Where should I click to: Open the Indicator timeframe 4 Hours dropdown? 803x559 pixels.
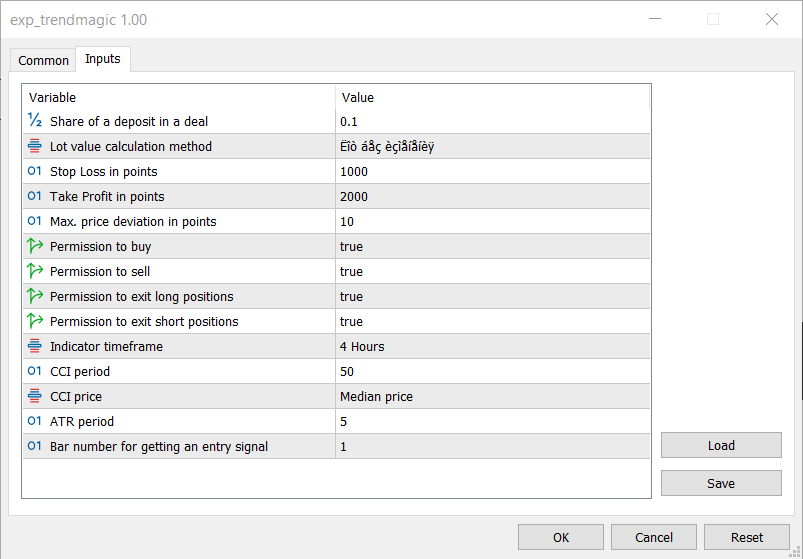tap(492, 346)
